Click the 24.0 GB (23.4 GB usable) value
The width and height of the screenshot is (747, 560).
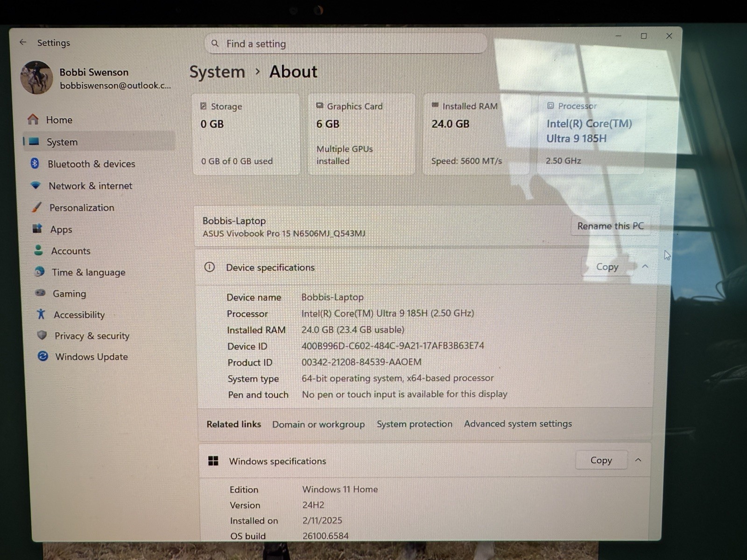(353, 329)
